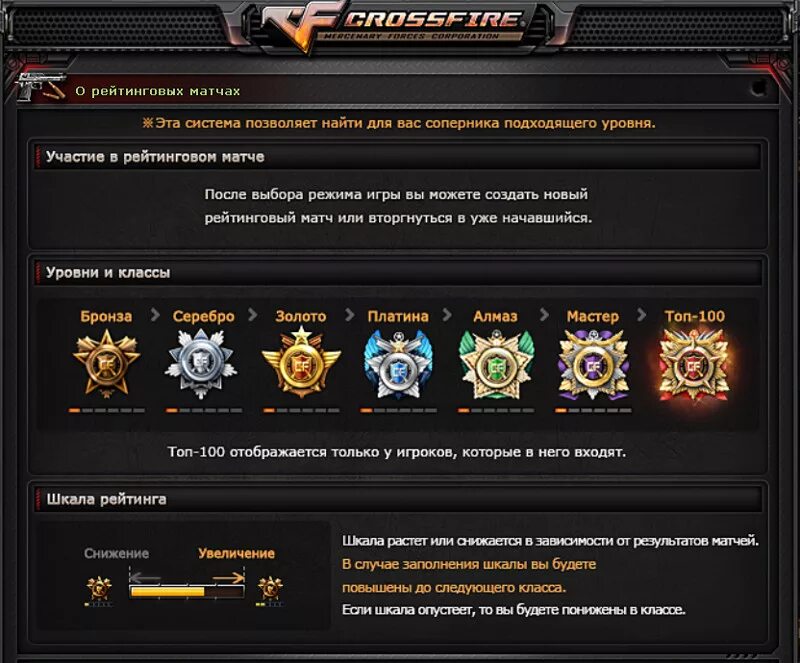Image resolution: width=800 pixels, height=663 pixels.
Task: Select the Silver (Серебро) rank badge
Action: 202,363
